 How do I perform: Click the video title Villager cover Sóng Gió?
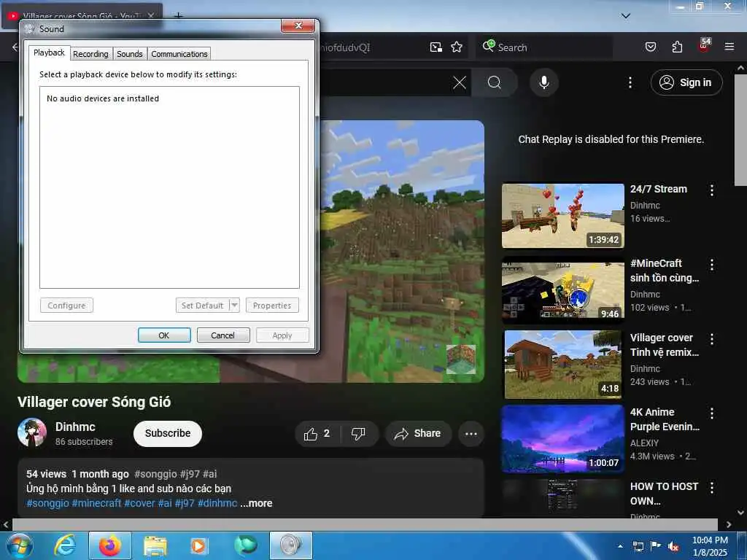tap(94, 402)
